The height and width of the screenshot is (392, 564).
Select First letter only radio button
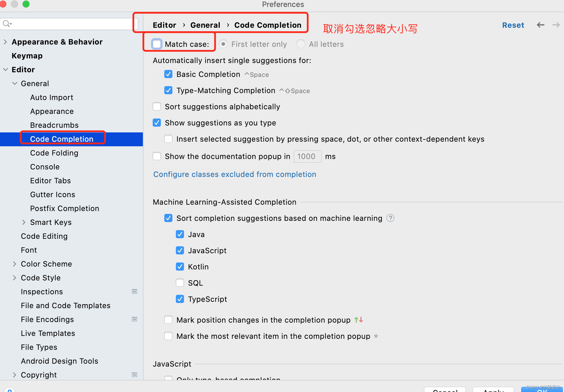(x=222, y=44)
